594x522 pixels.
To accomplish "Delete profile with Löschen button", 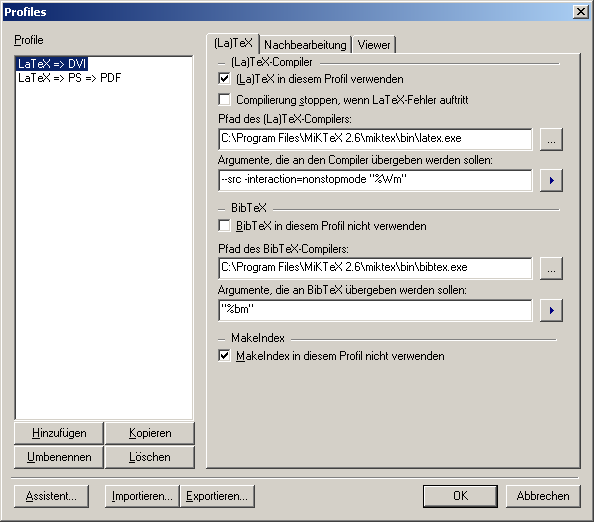I will (x=150, y=457).
